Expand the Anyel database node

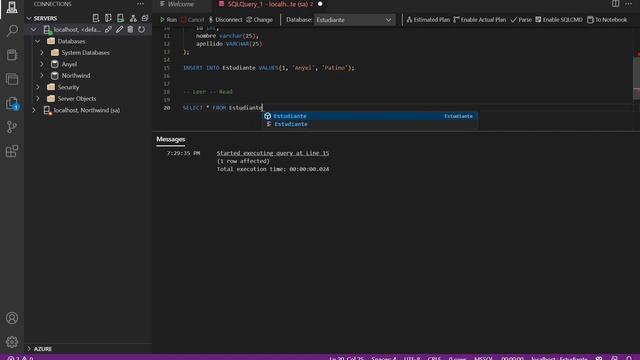click(x=42, y=64)
